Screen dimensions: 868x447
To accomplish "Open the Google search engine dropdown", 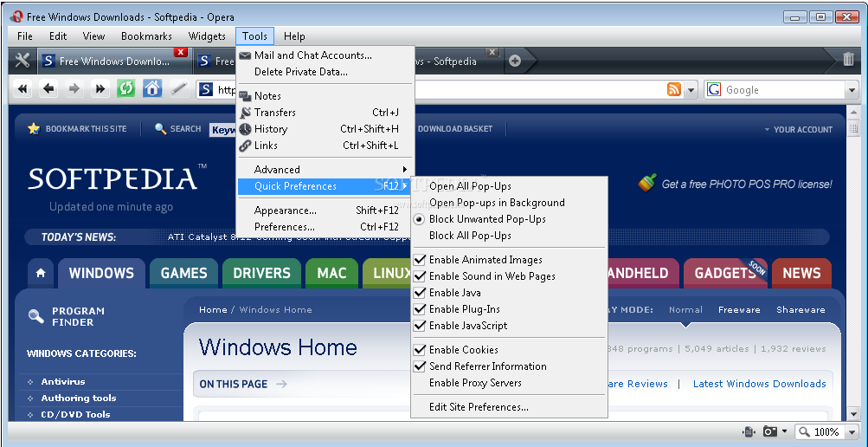I will (x=851, y=90).
